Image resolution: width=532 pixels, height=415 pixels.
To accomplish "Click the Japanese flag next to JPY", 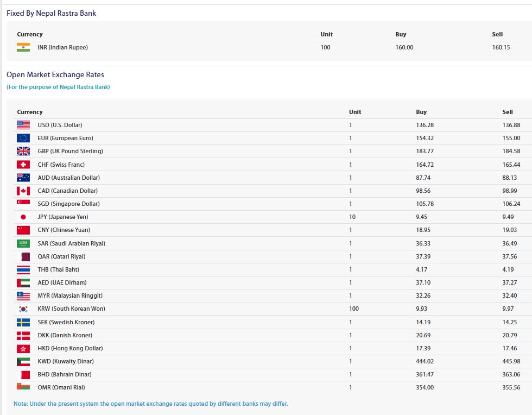I will (23, 217).
